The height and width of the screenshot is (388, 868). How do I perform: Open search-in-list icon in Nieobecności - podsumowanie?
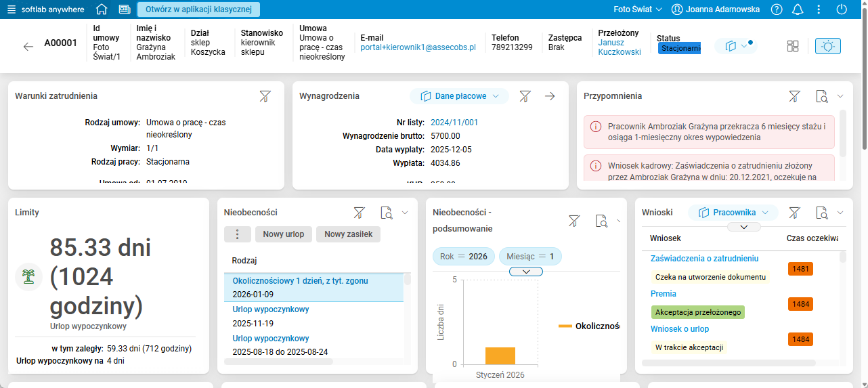point(601,221)
